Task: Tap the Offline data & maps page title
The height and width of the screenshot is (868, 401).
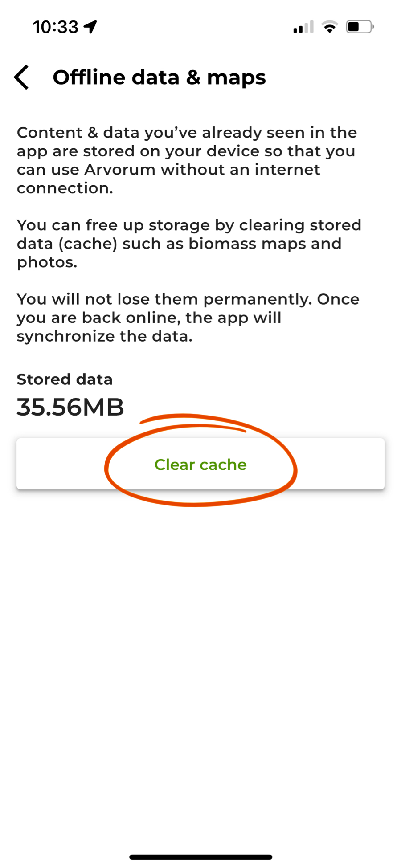Action: point(159,77)
